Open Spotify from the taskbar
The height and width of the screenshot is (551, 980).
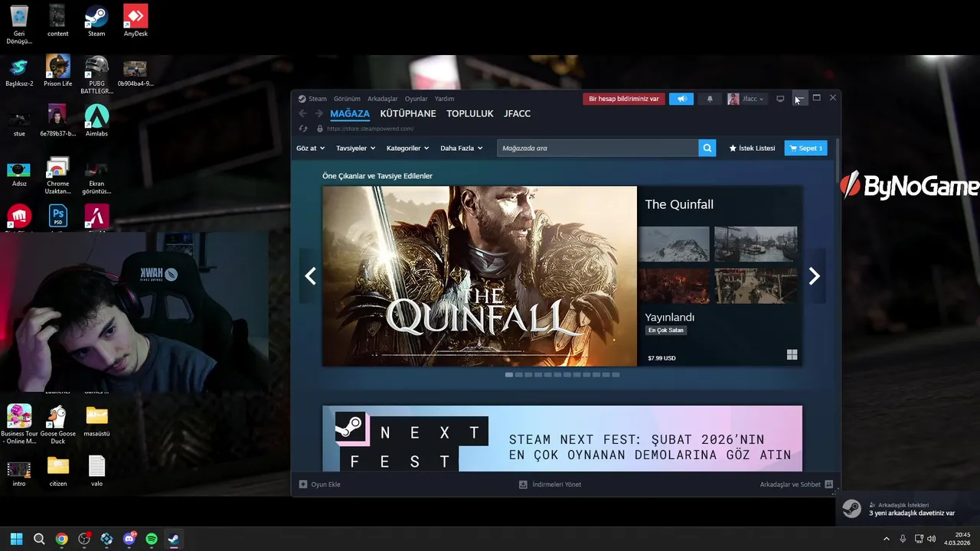152,539
